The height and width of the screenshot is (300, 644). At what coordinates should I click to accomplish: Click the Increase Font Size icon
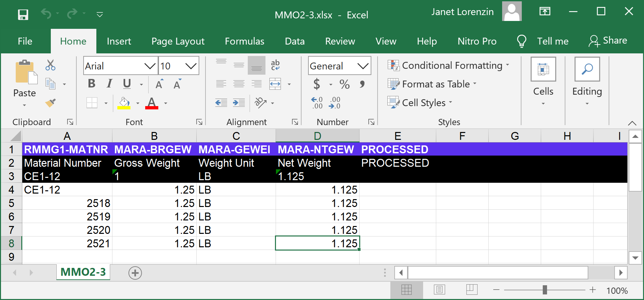pos(159,84)
